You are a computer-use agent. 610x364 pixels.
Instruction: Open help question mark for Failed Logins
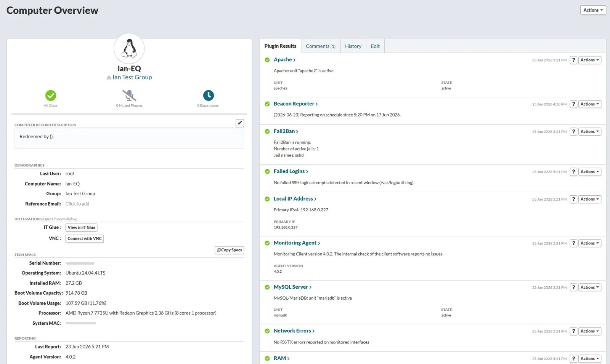(573, 172)
